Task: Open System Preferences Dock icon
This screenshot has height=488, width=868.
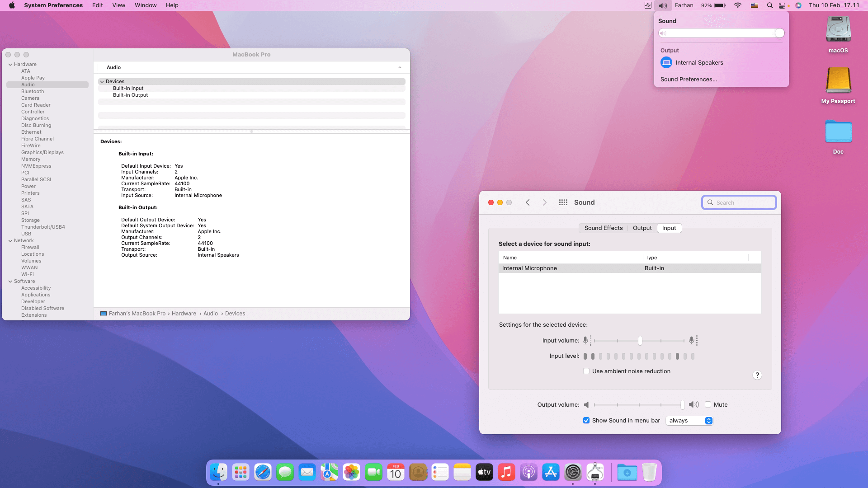Action: [x=573, y=472]
